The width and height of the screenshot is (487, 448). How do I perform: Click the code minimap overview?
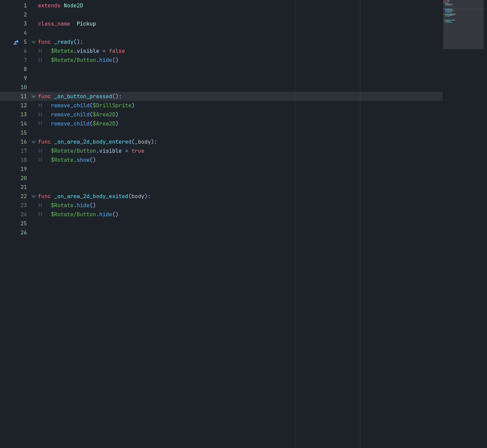tap(463, 25)
